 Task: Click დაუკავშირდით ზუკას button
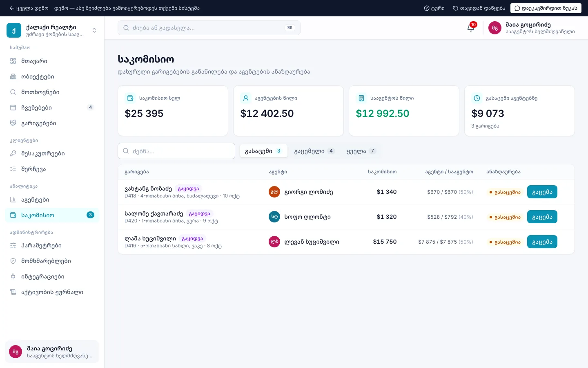tap(546, 8)
